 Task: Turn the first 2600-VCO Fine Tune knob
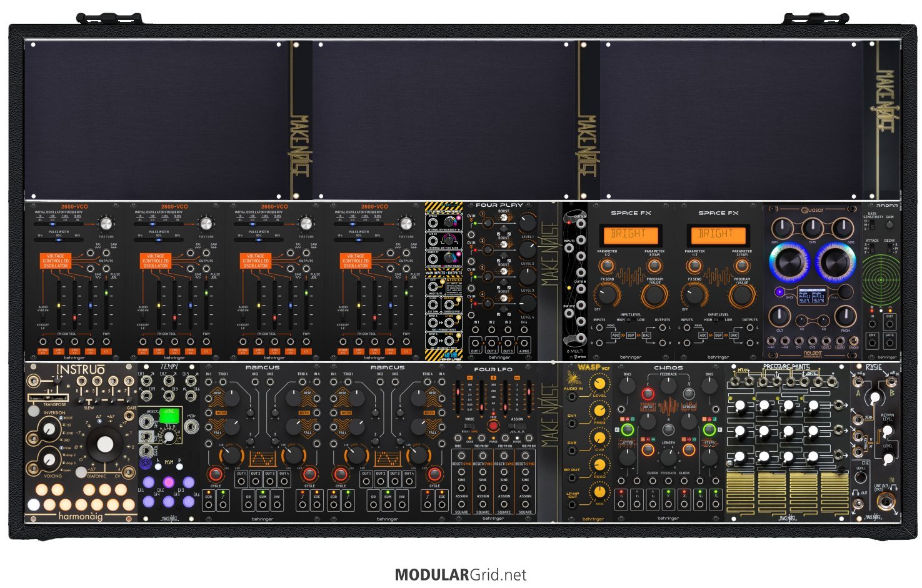pos(106,224)
